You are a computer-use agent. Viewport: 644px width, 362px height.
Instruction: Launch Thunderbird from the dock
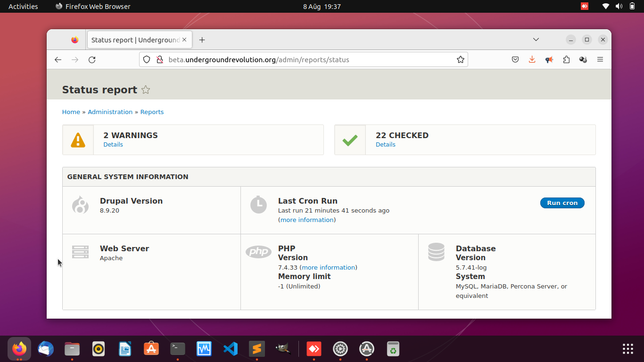46,349
